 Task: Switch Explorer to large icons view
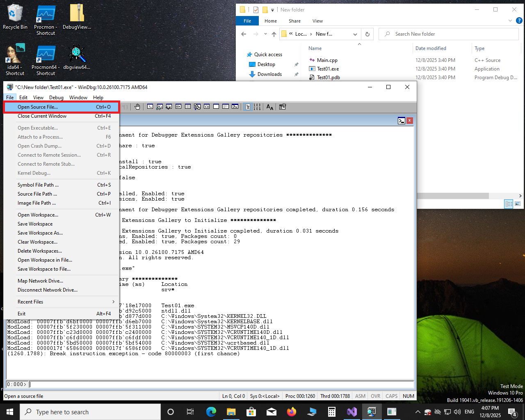click(518, 204)
